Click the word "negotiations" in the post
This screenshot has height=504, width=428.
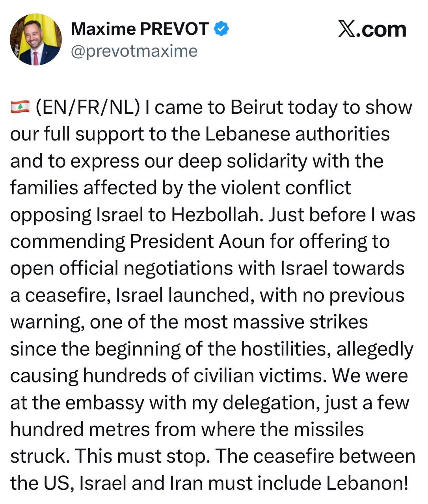[178, 268]
